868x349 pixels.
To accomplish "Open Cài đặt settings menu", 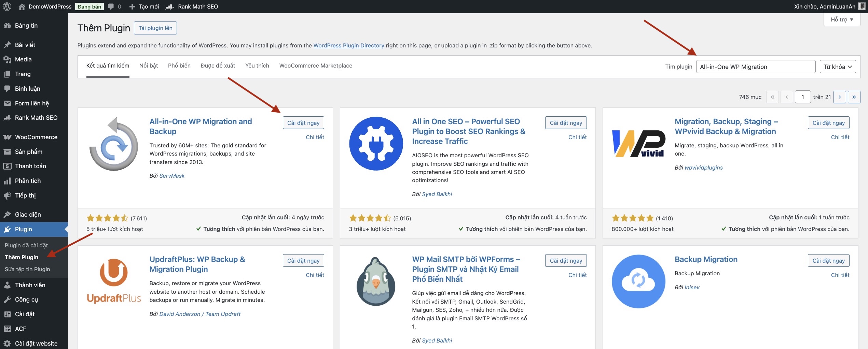I will click(25, 314).
